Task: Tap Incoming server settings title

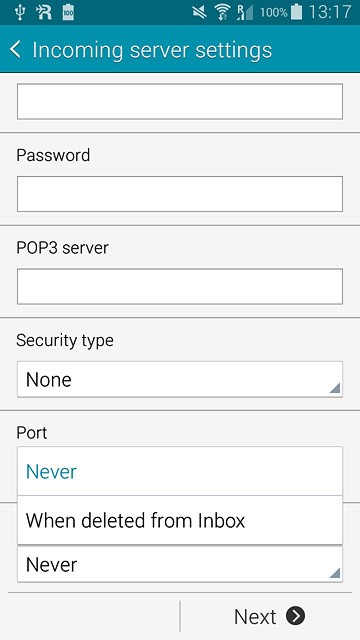Action: point(152,50)
